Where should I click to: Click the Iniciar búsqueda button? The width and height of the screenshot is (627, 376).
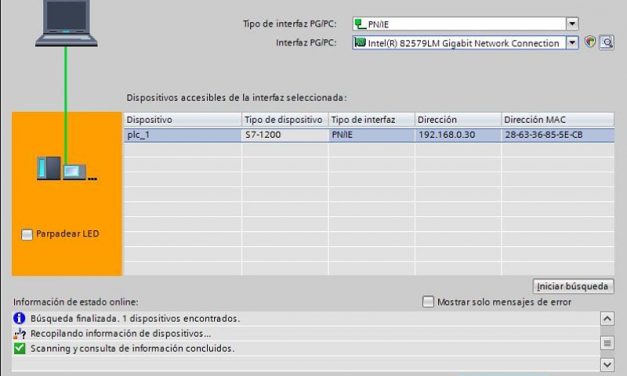pos(573,286)
